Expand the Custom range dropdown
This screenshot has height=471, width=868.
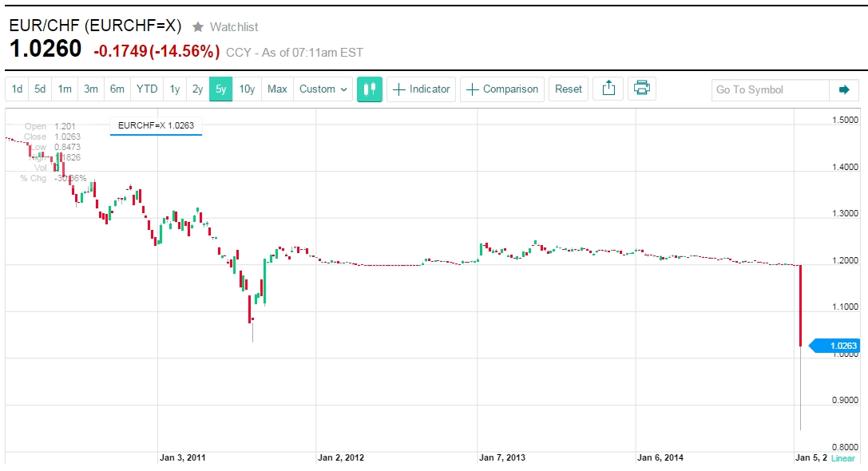click(x=323, y=89)
